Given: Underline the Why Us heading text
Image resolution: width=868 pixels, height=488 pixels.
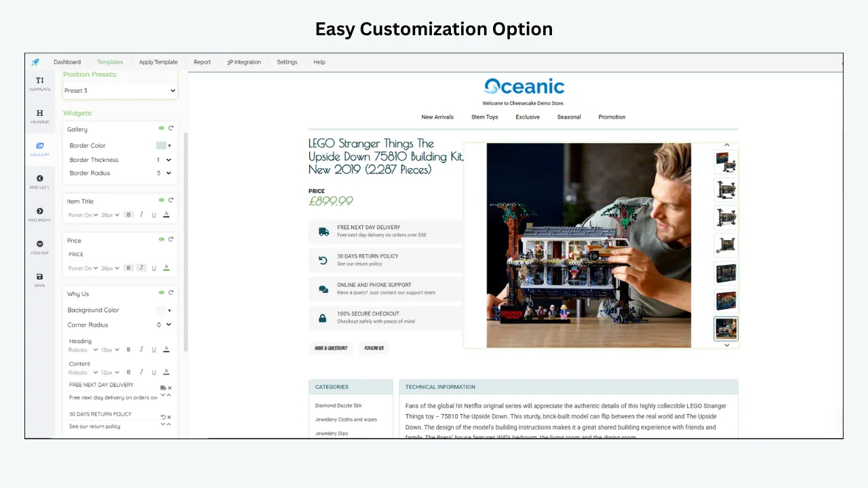Looking at the screenshot, I should [154, 350].
